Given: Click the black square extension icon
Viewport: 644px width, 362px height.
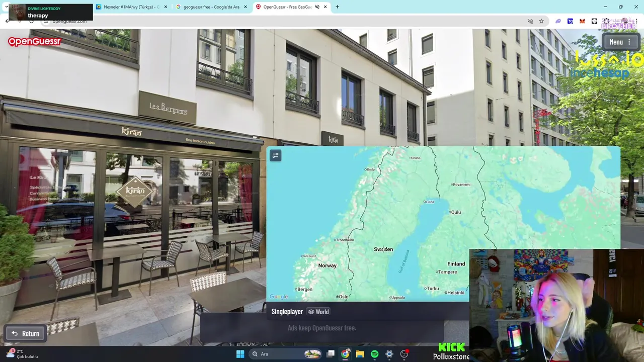Looking at the screenshot, I should [x=594, y=21].
